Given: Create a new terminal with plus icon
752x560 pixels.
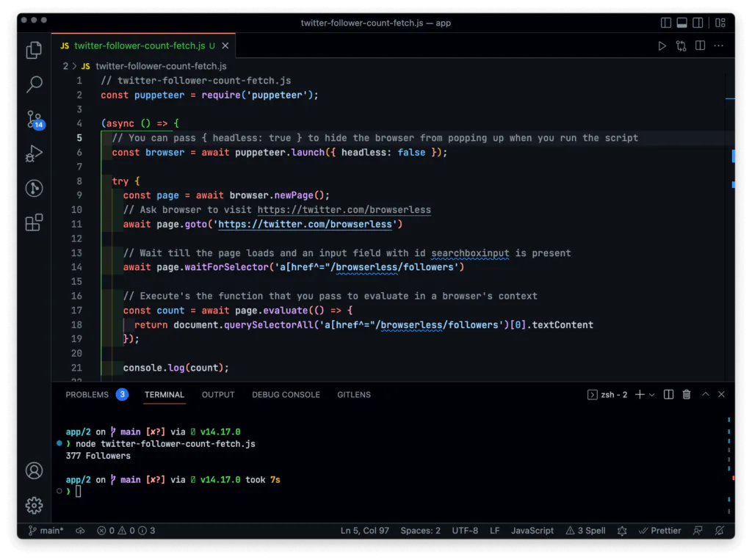Looking at the screenshot, I should point(640,395).
